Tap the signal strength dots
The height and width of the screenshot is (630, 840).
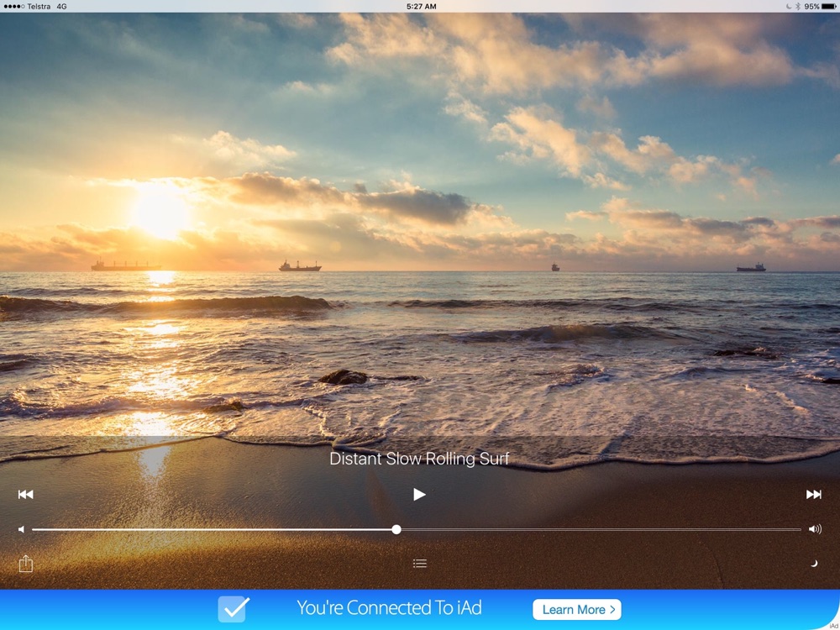coord(14,7)
